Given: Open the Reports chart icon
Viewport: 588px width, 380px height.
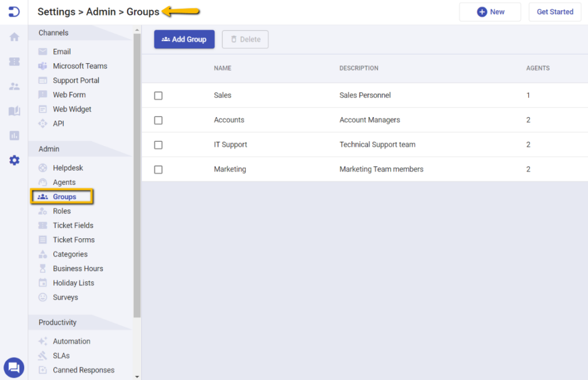Looking at the screenshot, I should (14, 135).
